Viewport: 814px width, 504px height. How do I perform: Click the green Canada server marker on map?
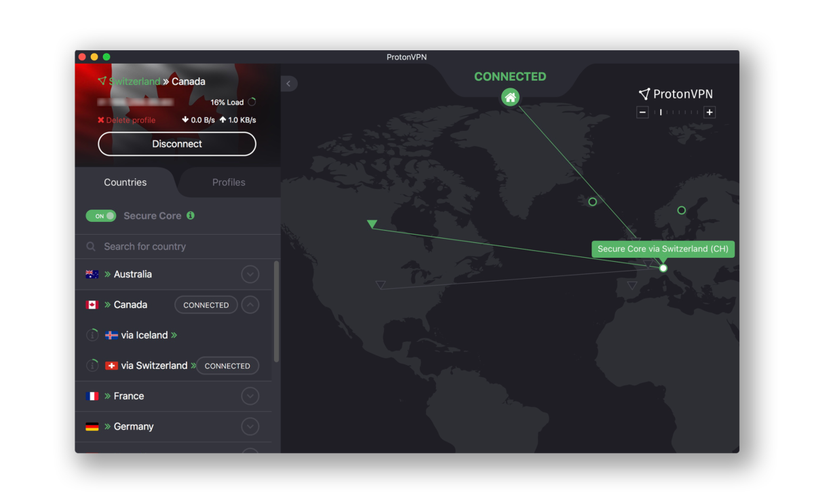372,224
